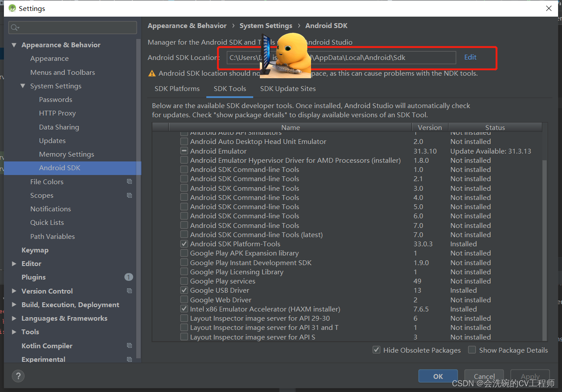Close the Settings dialog
The width and height of the screenshot is (562, 392).
tap(549, 8)
